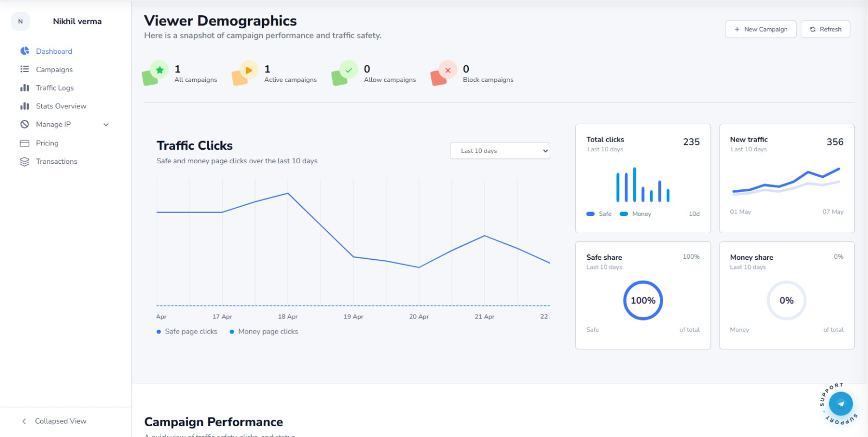
Task: Click the 20 Apr axis label
Action: 419,317
